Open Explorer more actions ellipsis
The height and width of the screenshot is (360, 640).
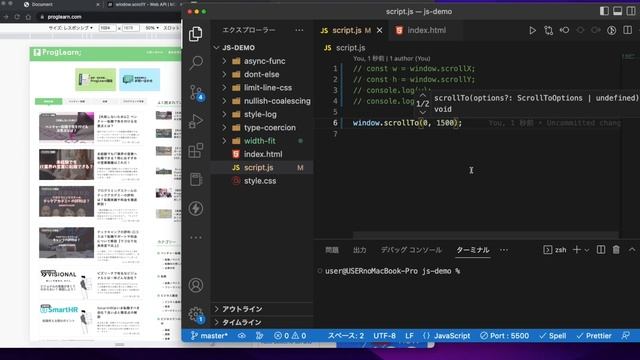tap(299, 30)
